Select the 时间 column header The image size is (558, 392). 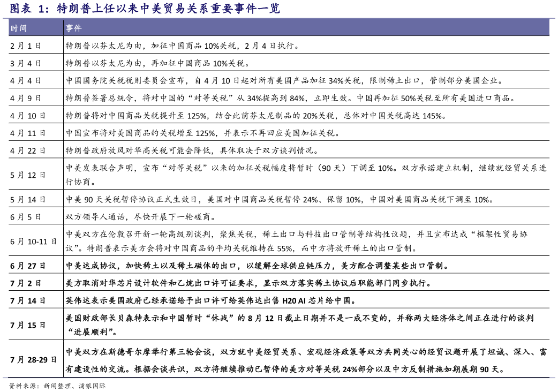[x=19, y=28]
